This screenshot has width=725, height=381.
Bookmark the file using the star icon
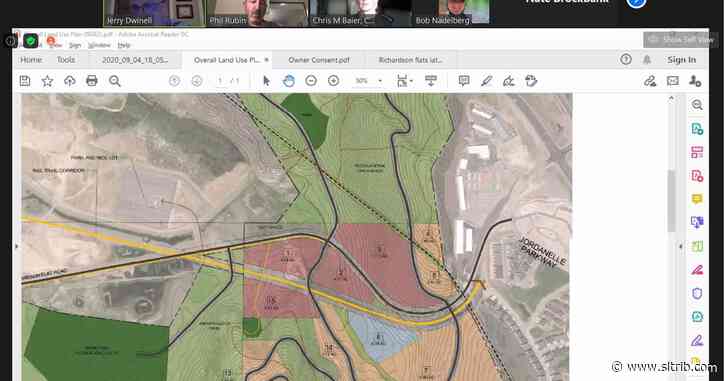pyautogui.click(x=47, y=81)
